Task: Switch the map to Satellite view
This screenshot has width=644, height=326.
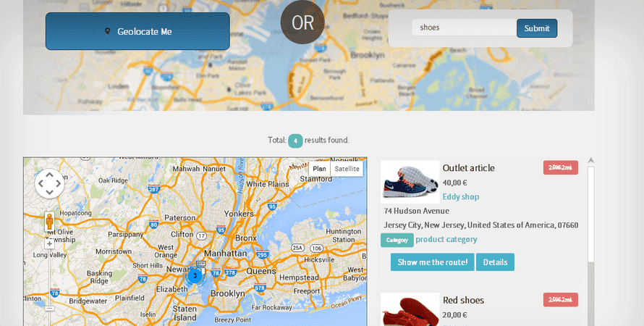Action: (x=347, y=169)
